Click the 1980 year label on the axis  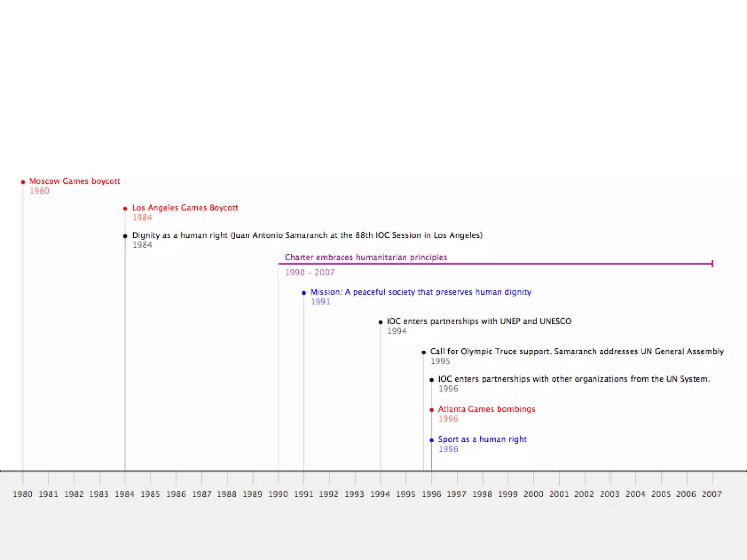(x=23, y=494)
